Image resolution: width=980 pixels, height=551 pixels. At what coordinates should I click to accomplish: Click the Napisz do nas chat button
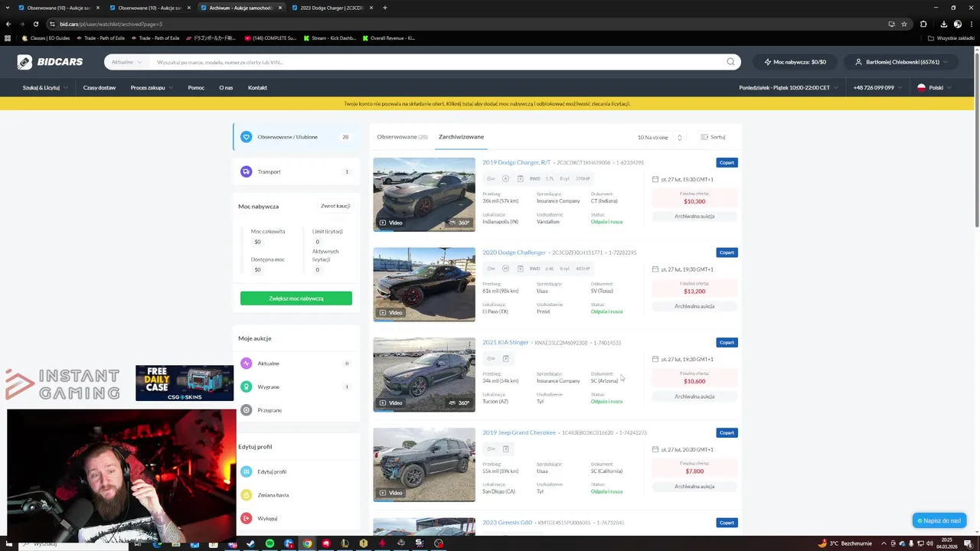click(939, 520)
